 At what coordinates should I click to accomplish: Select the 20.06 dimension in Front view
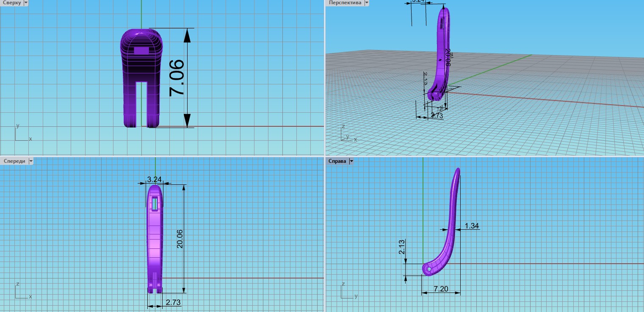[x=180, y=238]
